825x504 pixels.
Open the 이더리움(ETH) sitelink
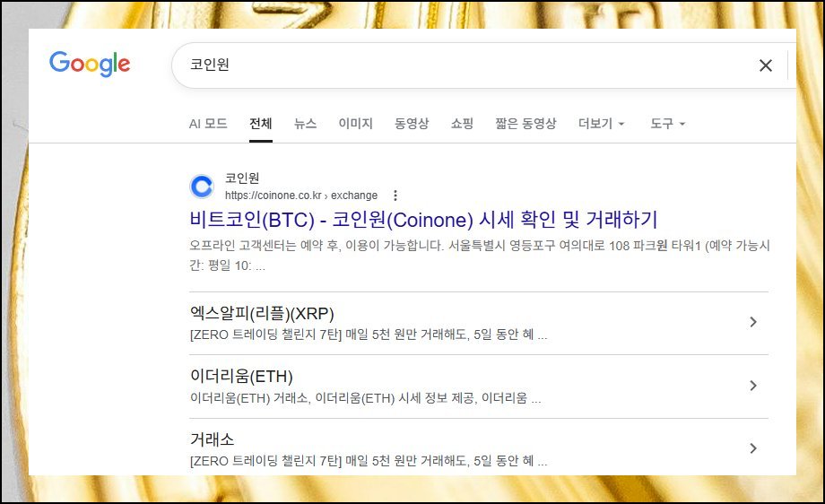tap(241, 376)
